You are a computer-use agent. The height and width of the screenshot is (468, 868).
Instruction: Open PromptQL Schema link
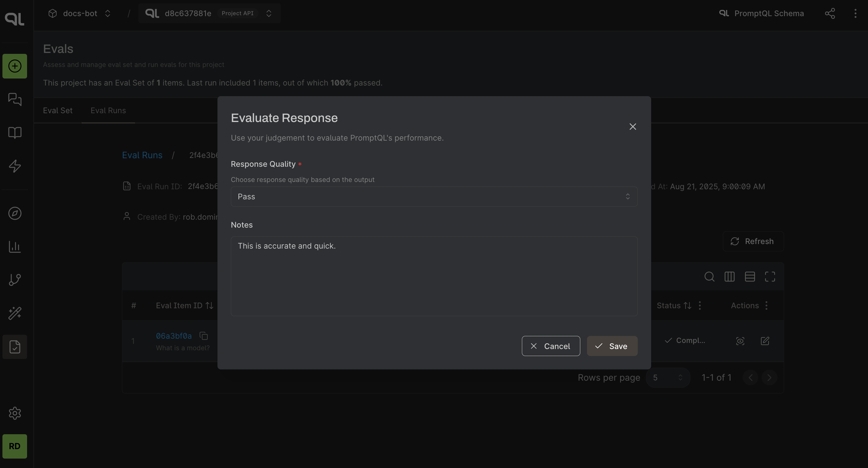(762, 13)
